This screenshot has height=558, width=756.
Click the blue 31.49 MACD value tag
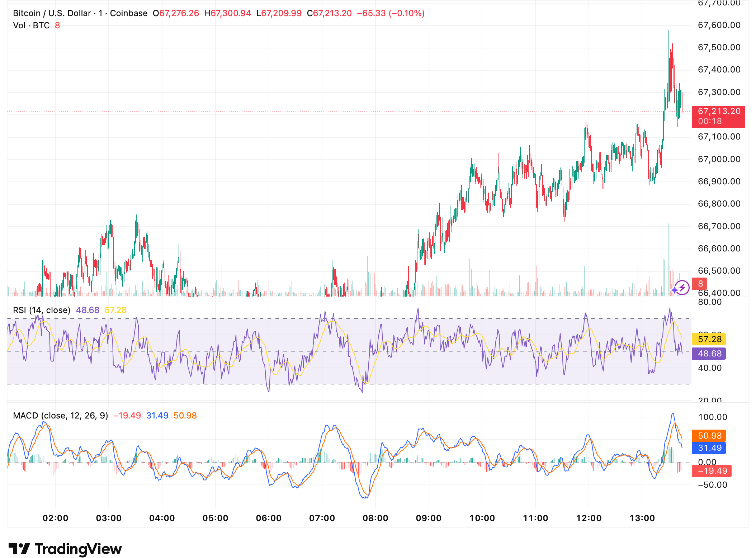pyautogui.click(x=709, y=448)
